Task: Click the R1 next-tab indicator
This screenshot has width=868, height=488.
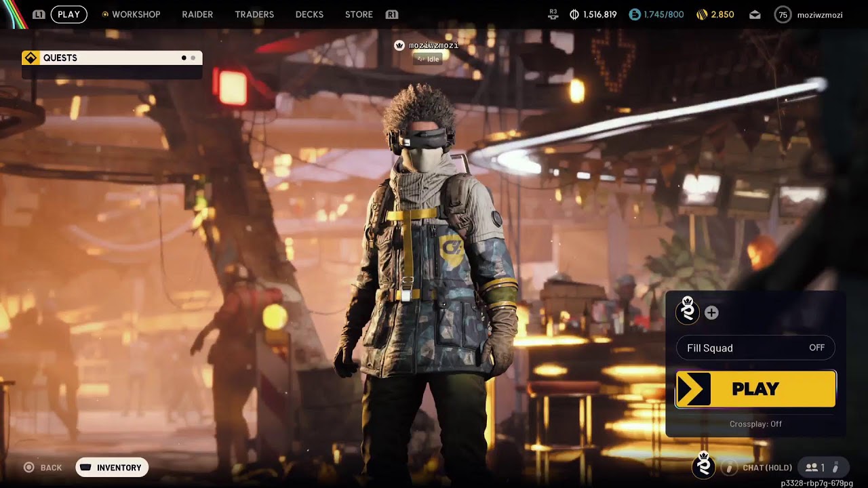Action: click(x=391, y=14)
